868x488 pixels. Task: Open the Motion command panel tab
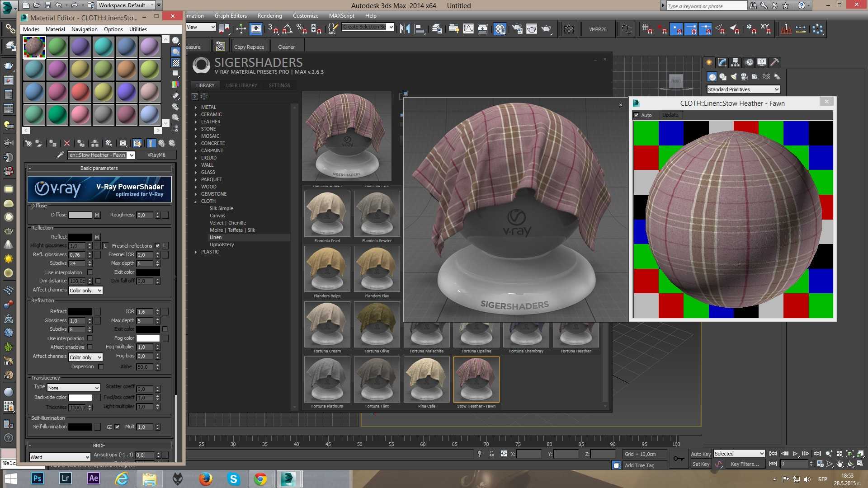point(749,62)
